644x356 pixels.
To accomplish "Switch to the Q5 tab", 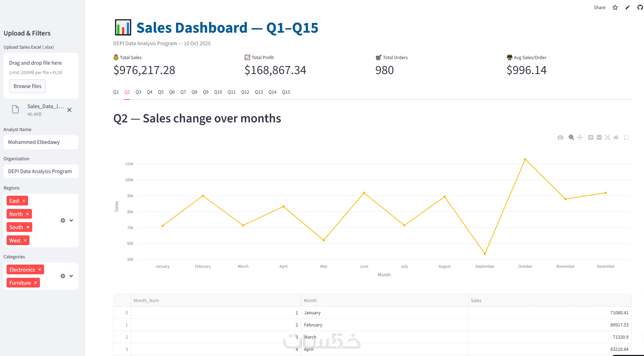I will tap(161, 92).
